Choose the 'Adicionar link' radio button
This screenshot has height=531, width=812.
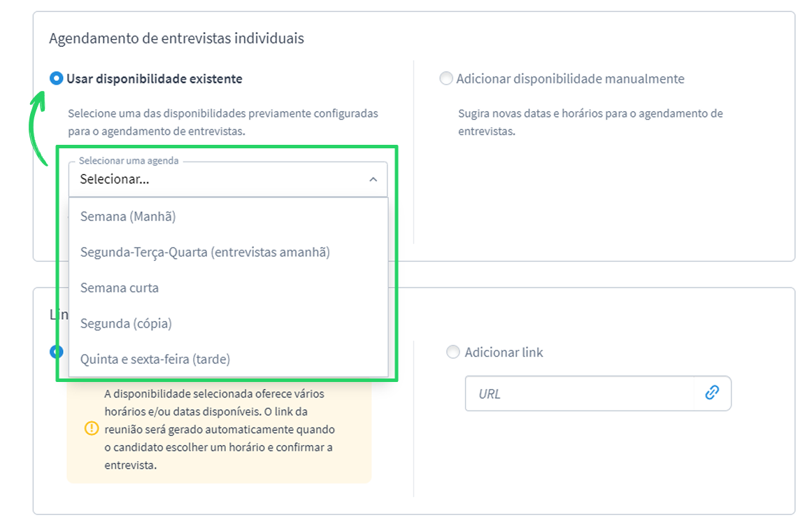click(453, 353)
